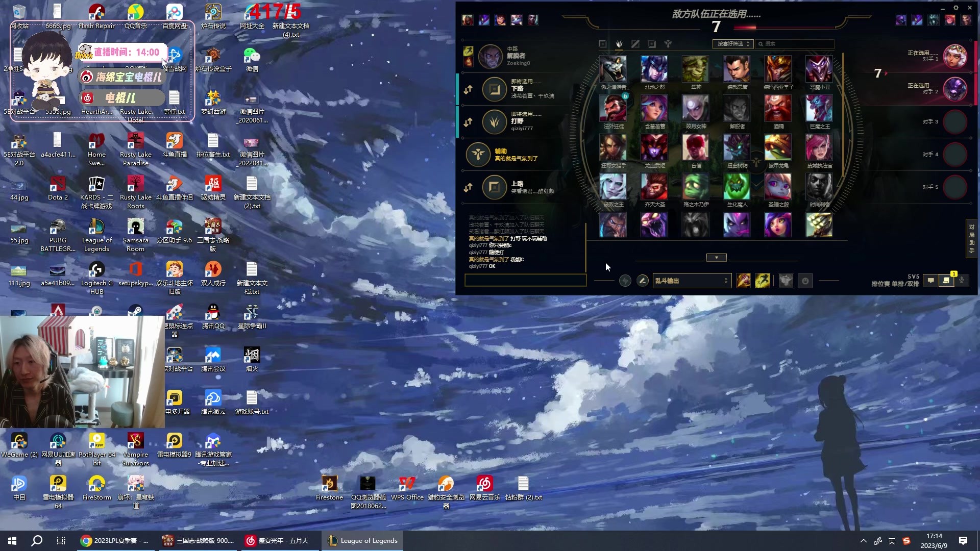Pick champion 破败之王
The height and width of the screenshot is (551, 980).
pos(613,186)
